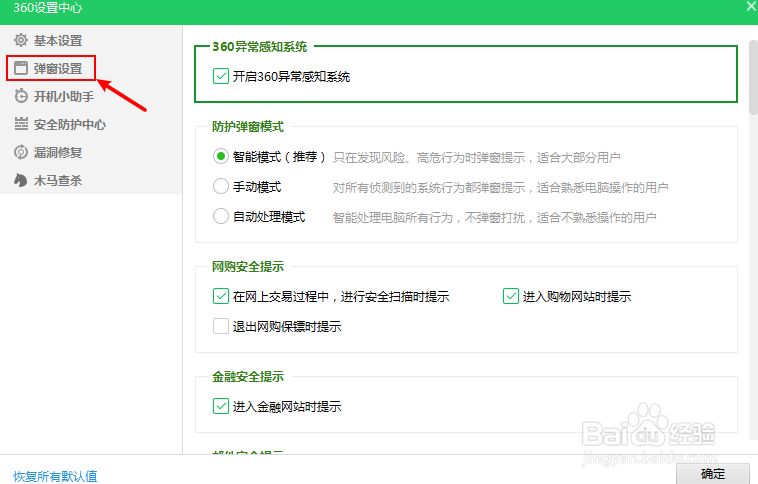Screen dimensions: 758x484
Task: Click the 金融安全提示 group heading
Action: (248, 377)
